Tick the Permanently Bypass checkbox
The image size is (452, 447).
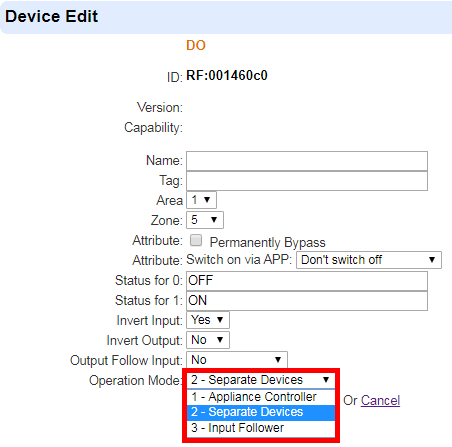(x=196, y=240)
